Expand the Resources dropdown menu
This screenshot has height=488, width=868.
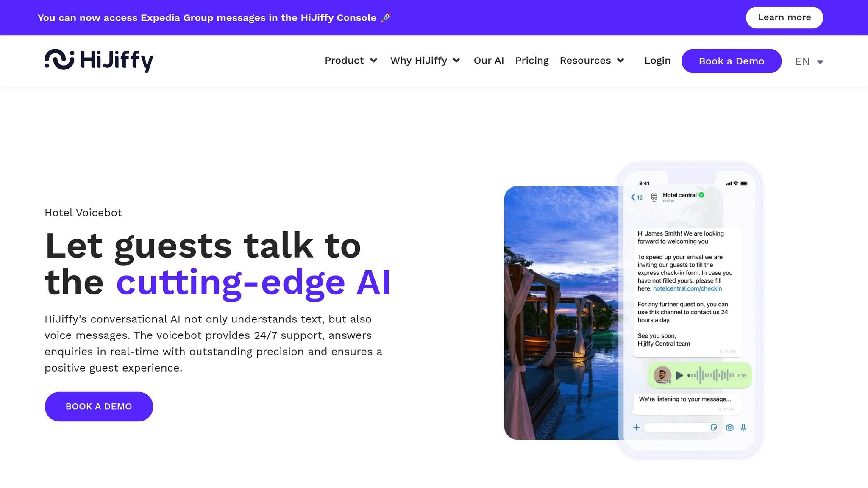click(x=592, y=61)
